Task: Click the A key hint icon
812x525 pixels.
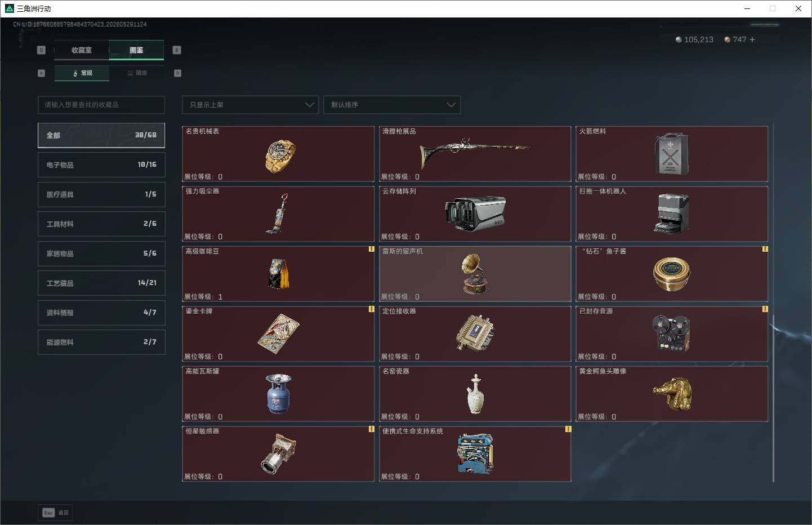Action: point(41,73)
